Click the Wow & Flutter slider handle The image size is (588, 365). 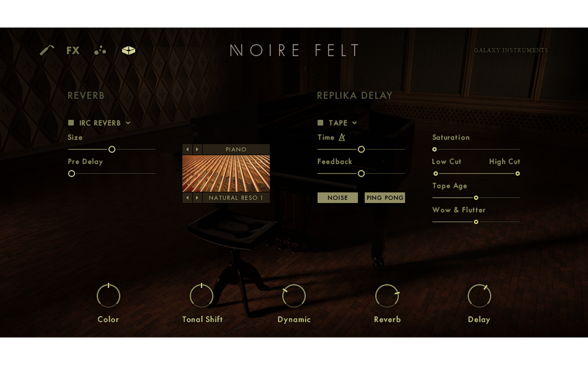tap(476, 222)
